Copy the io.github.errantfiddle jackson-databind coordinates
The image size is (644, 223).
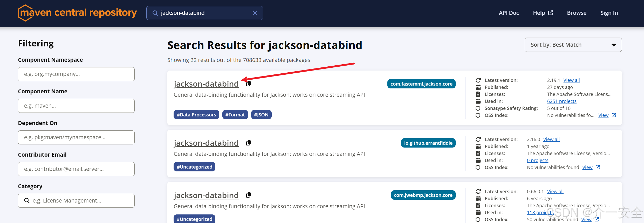point(249,143)
